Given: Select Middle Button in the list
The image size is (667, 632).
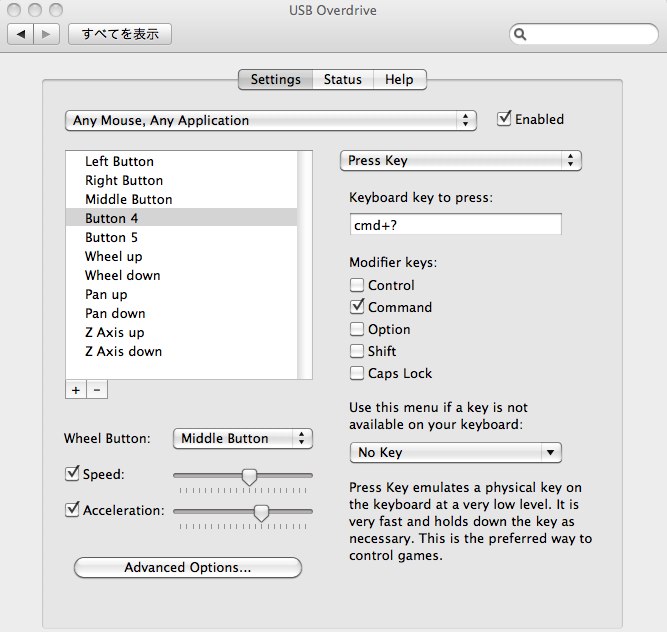Looking at the screenshot, I should tap(182, 199).
